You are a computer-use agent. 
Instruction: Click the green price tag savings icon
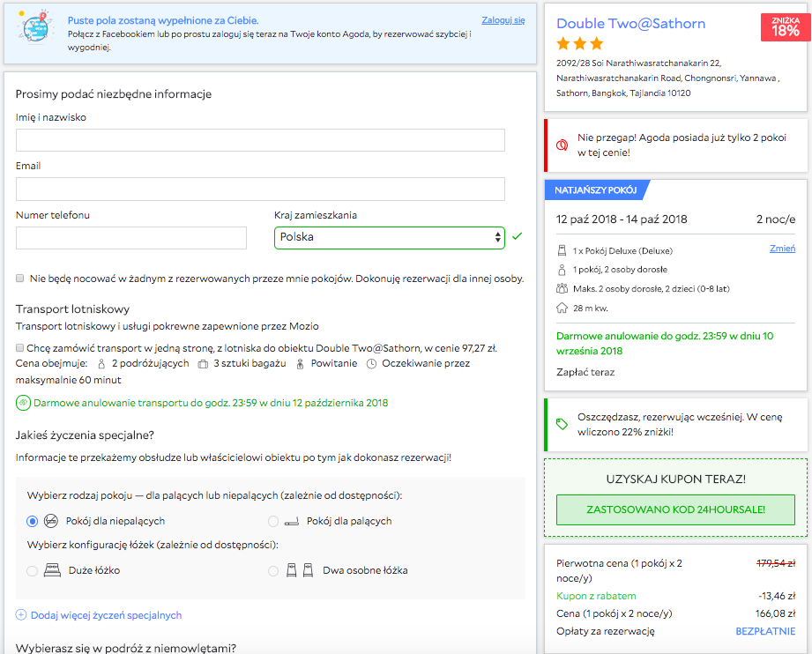click(x=562, y=424)
